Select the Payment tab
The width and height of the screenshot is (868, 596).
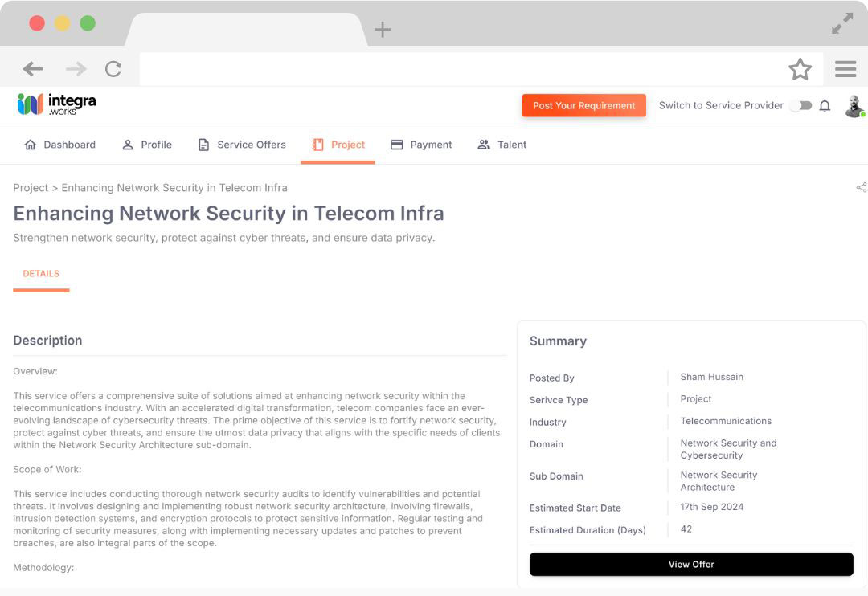[x=421, y=145]
